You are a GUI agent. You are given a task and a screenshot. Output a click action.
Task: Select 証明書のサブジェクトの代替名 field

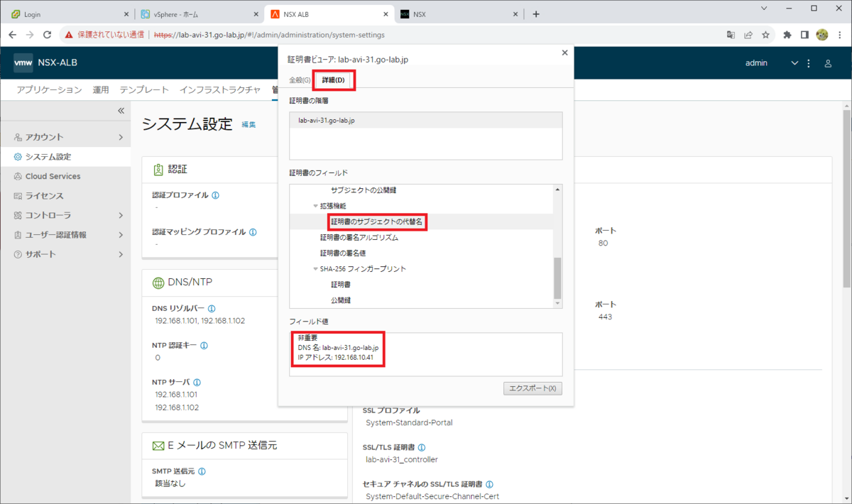coord(377,222)
